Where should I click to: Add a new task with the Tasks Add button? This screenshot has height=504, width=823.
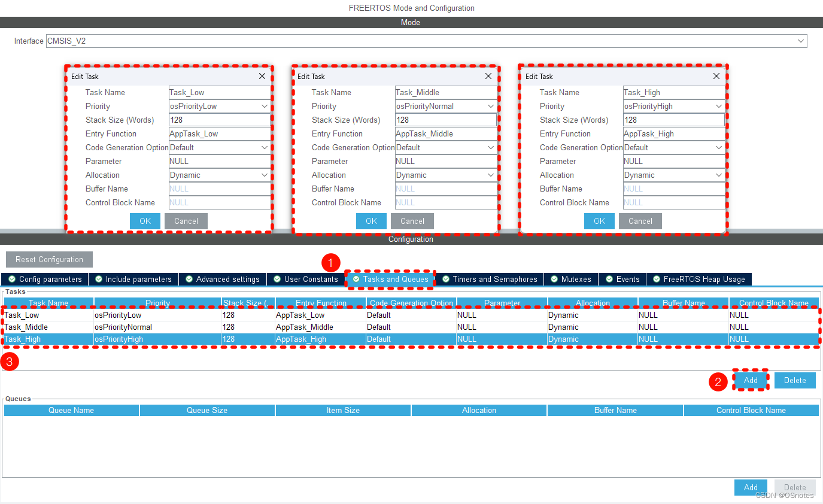coord(751,380)
